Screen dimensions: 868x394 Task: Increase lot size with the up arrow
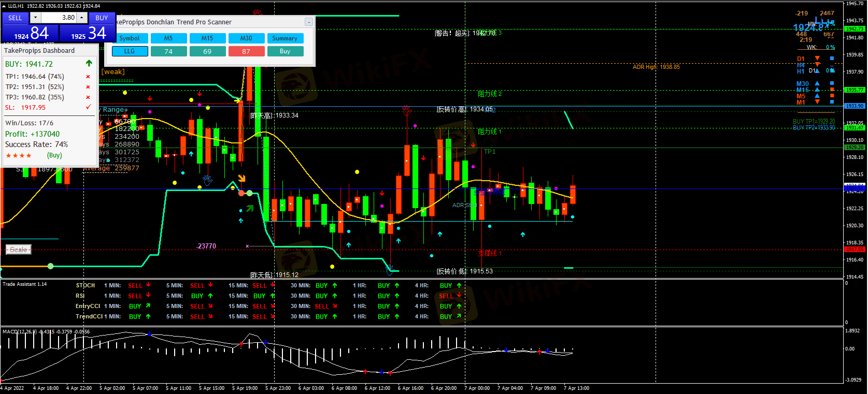pos(81,18)
